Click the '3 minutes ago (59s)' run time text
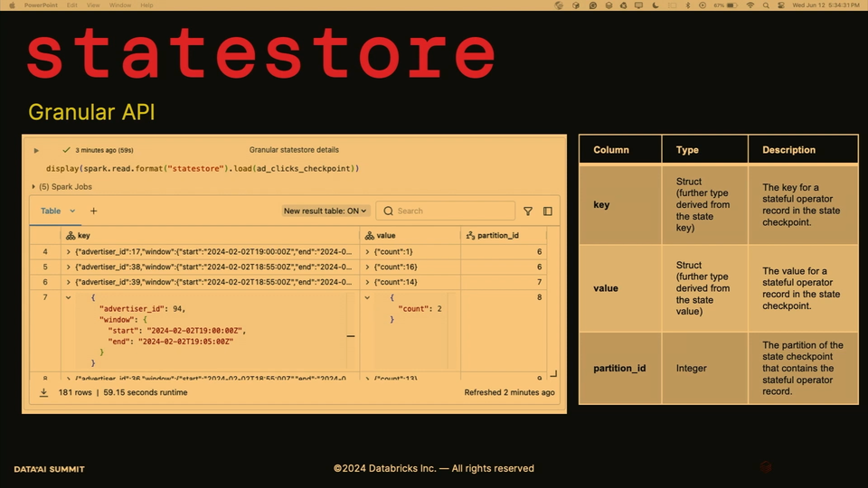 pyautogui.click(x=104, y=150)
